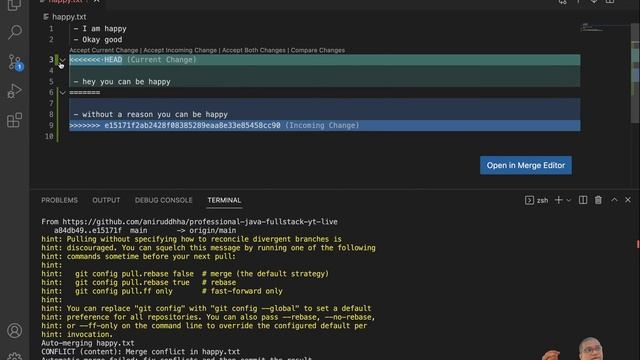Click Compare Changes link
This screenshot has width=640, height=360.
tap(318, 50)
